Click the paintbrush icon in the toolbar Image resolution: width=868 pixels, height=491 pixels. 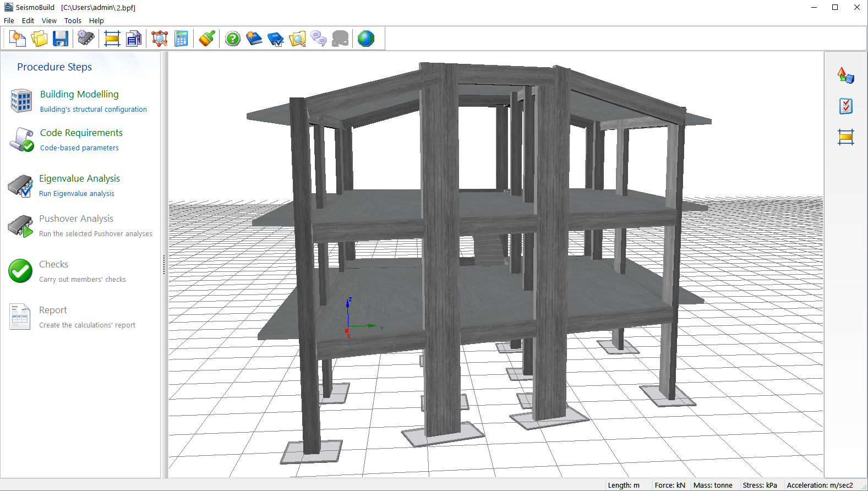(x=207, y=39)
